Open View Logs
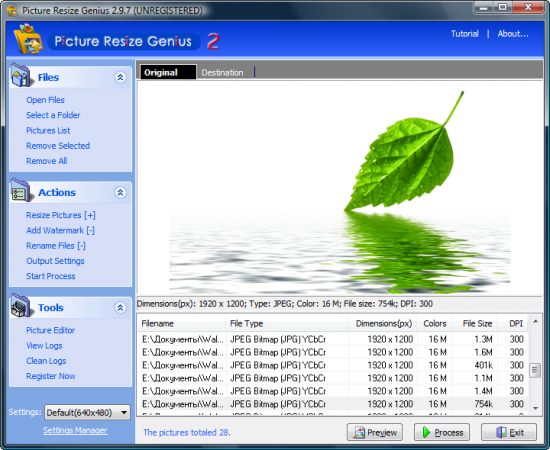 tap(44, 345)
